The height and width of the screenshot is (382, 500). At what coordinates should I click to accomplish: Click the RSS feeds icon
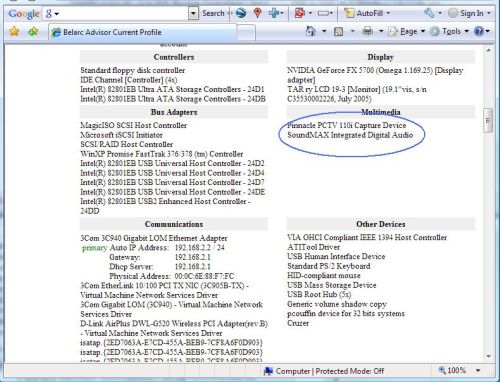[x=338, y=32]
